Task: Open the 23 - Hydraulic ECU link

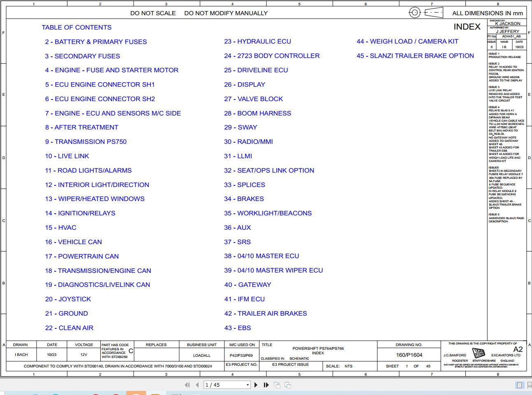Action: tap(257, 42)
